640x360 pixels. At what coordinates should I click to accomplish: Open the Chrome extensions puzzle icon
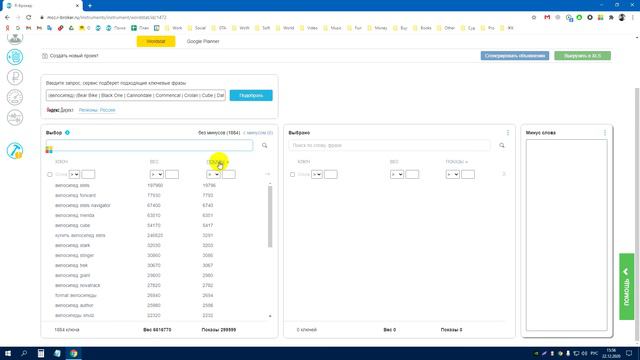click(x=611, y=18)
